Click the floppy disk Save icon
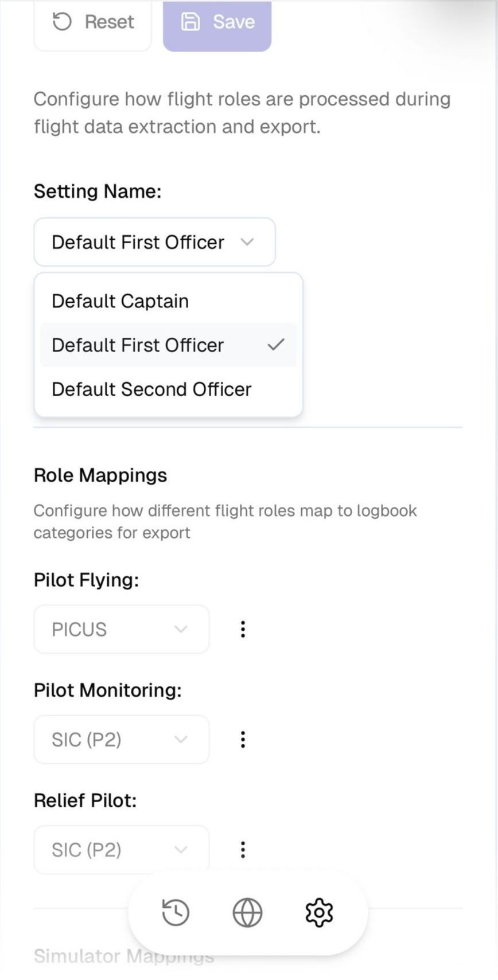 coord(190,22)
